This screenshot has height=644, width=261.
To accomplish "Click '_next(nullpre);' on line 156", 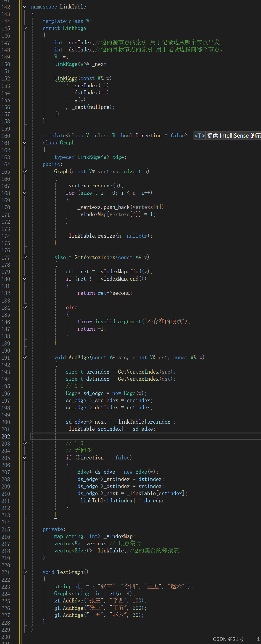I will 93,107.
